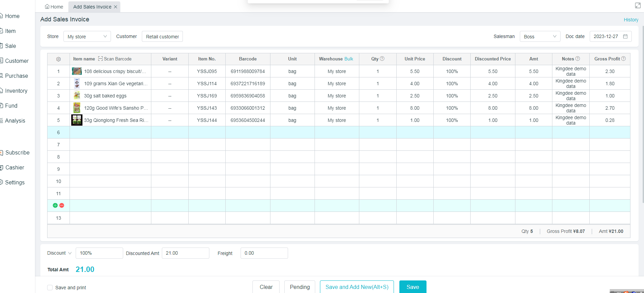This screenshot has height=293, width=644.
Task: Open the Doc date calendar icon
Action: click(625, 36)
